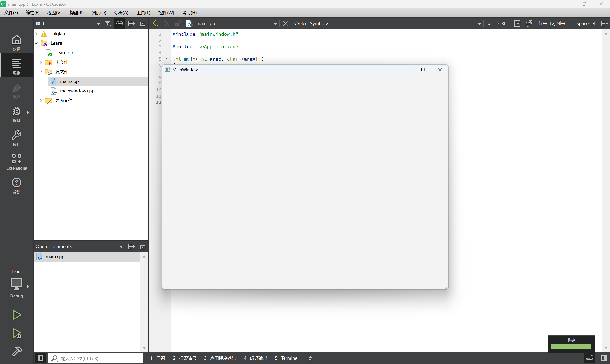The image size is (610, 364).
Task: Collapse the 源文件 folder
Action: coord(41,72)
